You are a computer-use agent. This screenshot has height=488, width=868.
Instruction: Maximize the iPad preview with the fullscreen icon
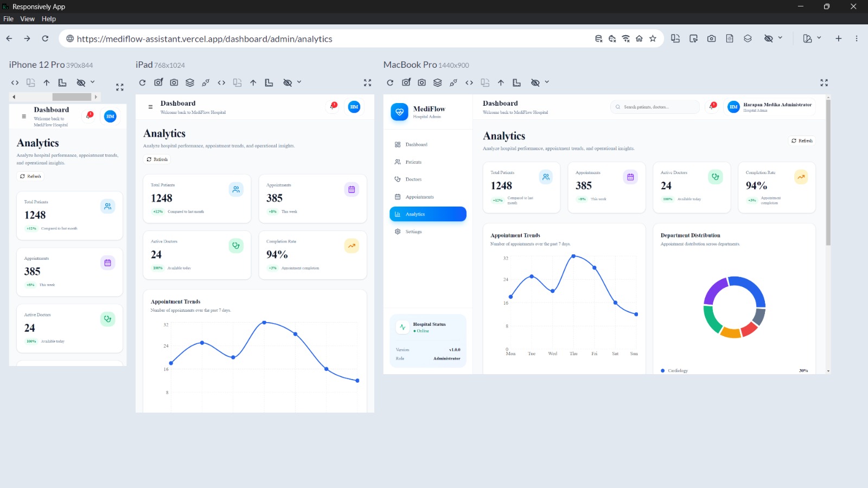coord(367,83)
